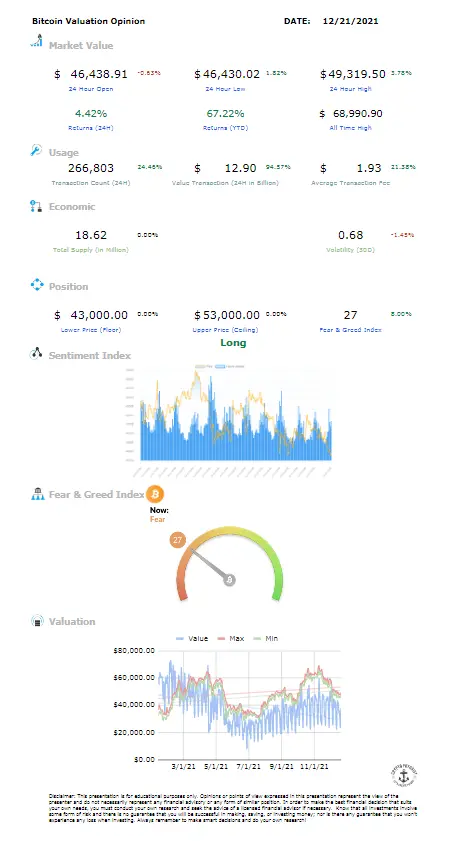Click the orange Bitcoin logo icon
This screenshot has width=466, height=841.
point(155,494)
